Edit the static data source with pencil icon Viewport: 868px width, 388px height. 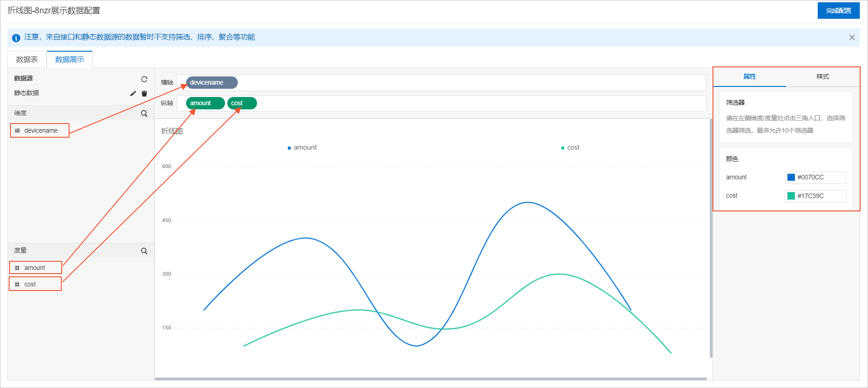(x=133, y=93)
